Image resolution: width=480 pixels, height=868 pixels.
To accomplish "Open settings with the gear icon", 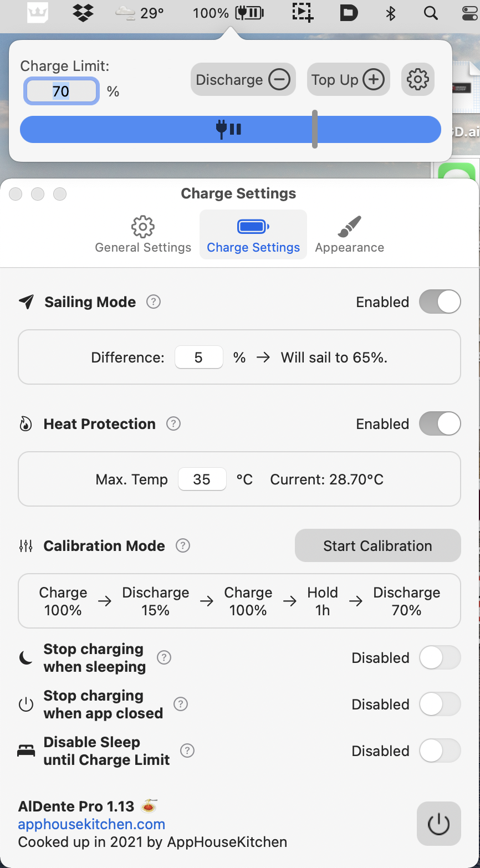I will 417,80.
